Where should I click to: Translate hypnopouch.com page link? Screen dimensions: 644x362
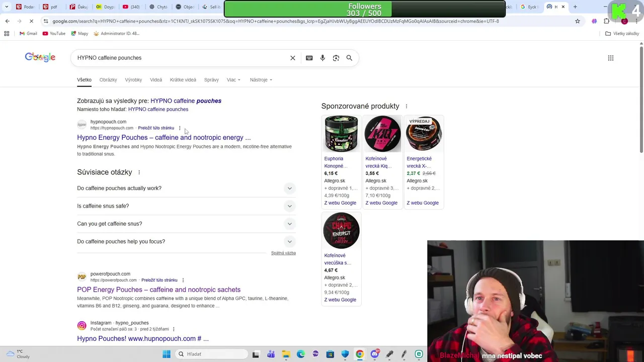pyautogui.click(x=156, y=128)
